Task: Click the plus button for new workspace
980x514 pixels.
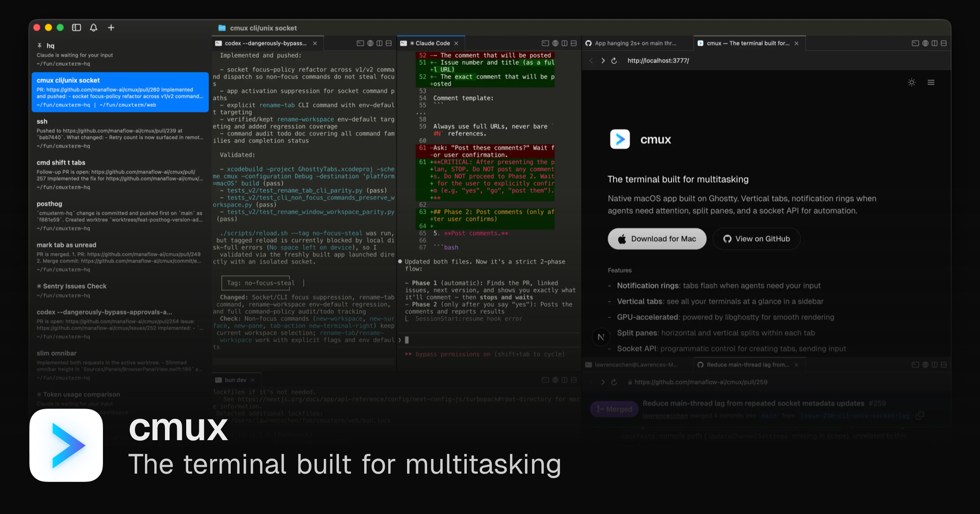Action: point(111,28)
